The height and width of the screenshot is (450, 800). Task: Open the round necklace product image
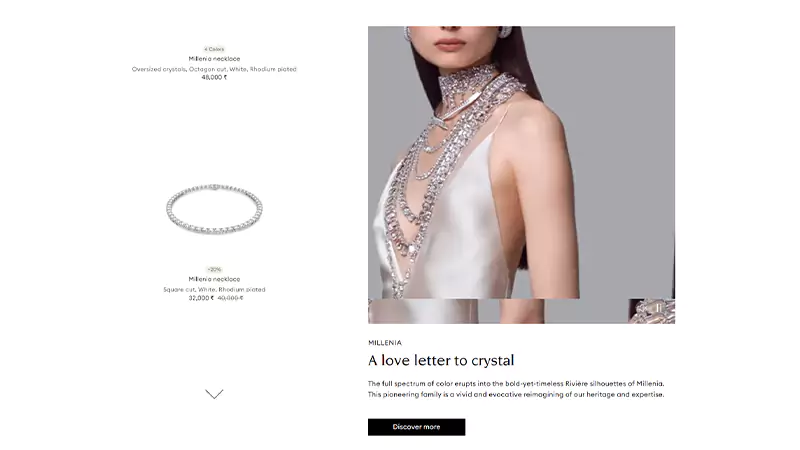214,209
